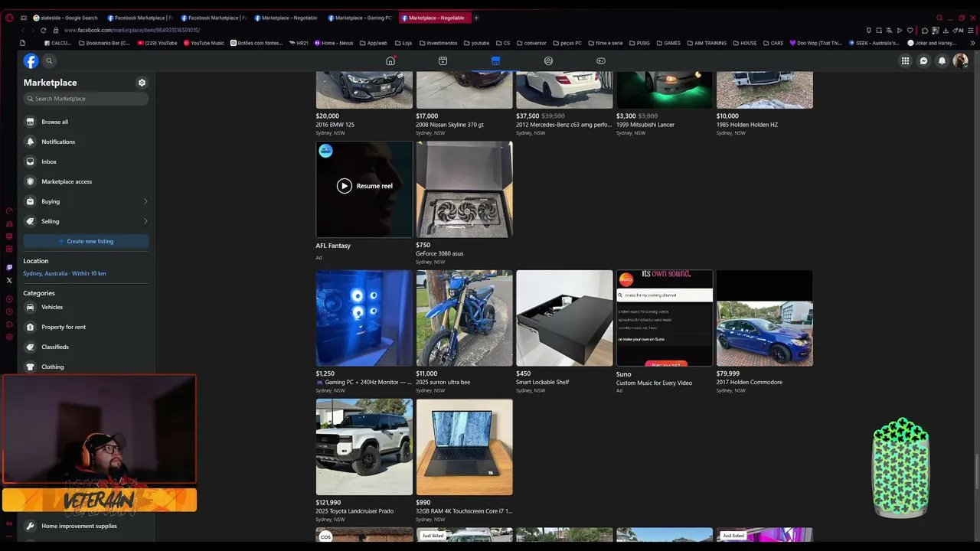Open Marketplace settings gear icon
This screenshot has height=551, width=980.
click(x=142, y=83)
